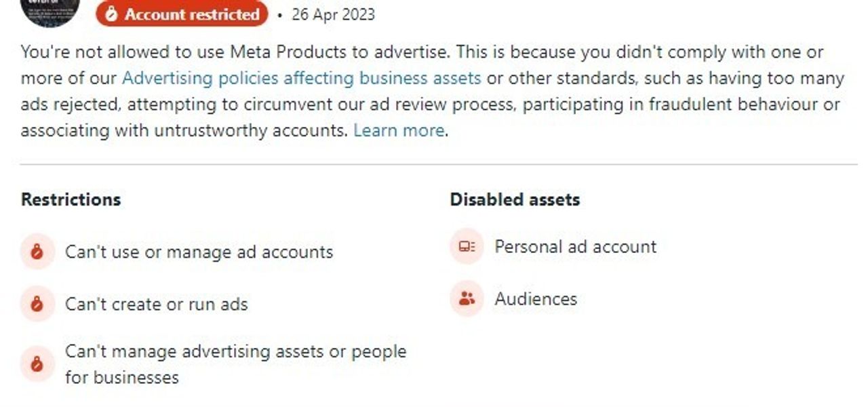
Task: Open the Learn more link
Action: [399, 130]
